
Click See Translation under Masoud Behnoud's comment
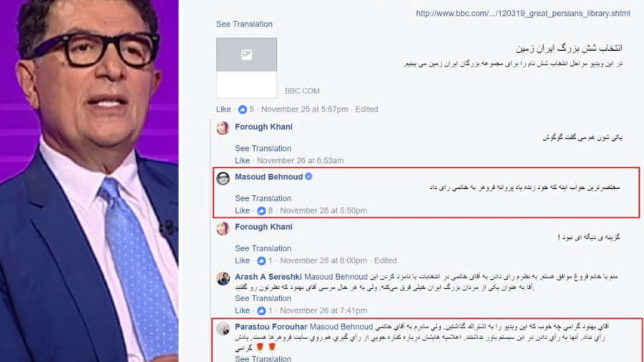point(263,198)
